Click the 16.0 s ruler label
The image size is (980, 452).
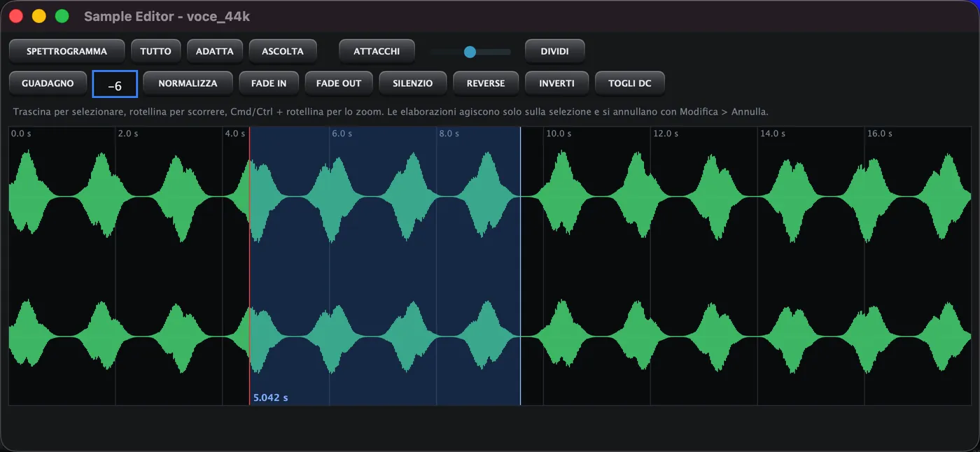point(880,133)
